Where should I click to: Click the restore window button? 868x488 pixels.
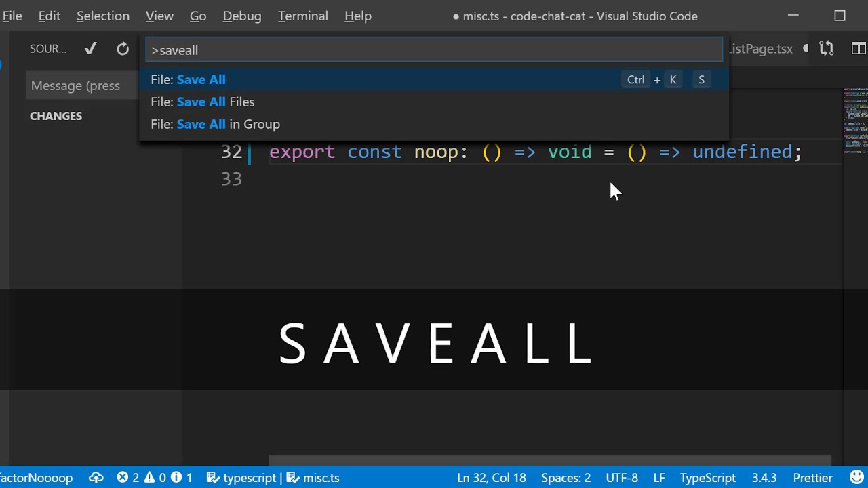[x=840, y=16]
